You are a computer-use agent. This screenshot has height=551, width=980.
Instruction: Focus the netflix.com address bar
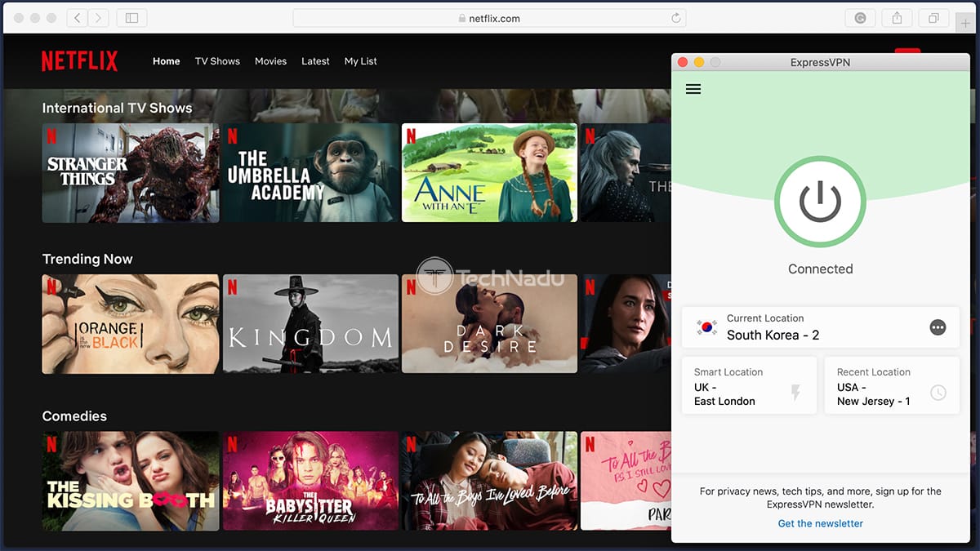click(489, 18)
